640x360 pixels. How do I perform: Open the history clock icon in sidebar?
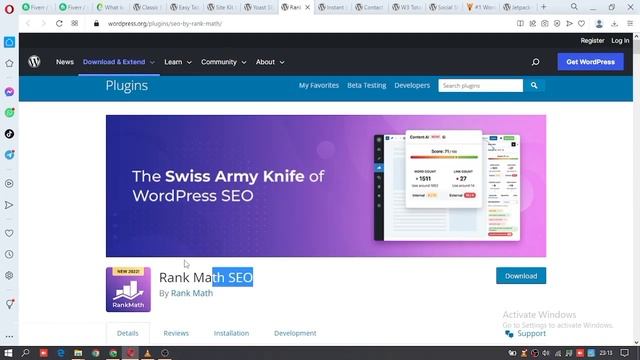pyautogui.click(x=9, y=254)
